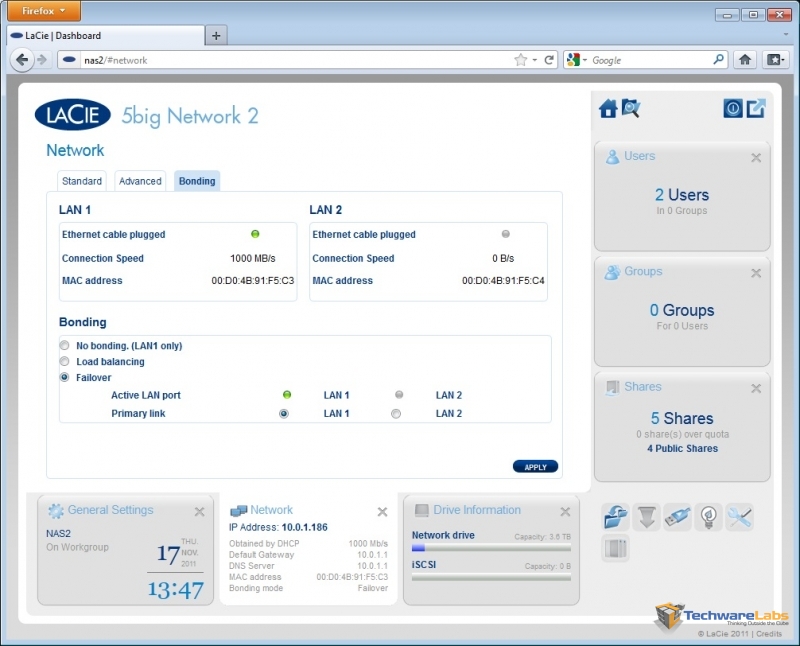Viewport: 800px width, 646px height.
Task: Close the Users widget
Action: click(x=756, y=158)
